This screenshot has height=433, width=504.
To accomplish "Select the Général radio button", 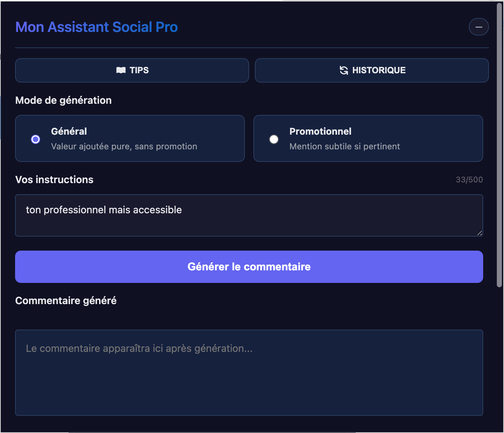I will coord(36,139).
